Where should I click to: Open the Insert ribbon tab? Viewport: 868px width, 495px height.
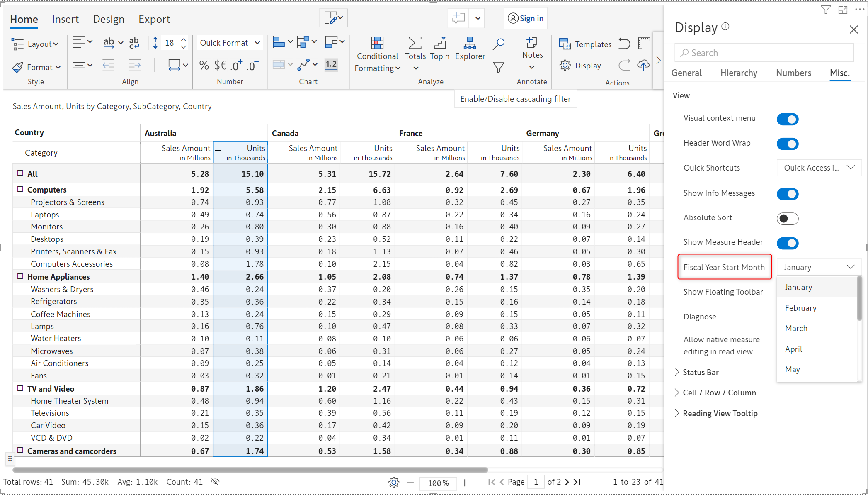point(65,19)
